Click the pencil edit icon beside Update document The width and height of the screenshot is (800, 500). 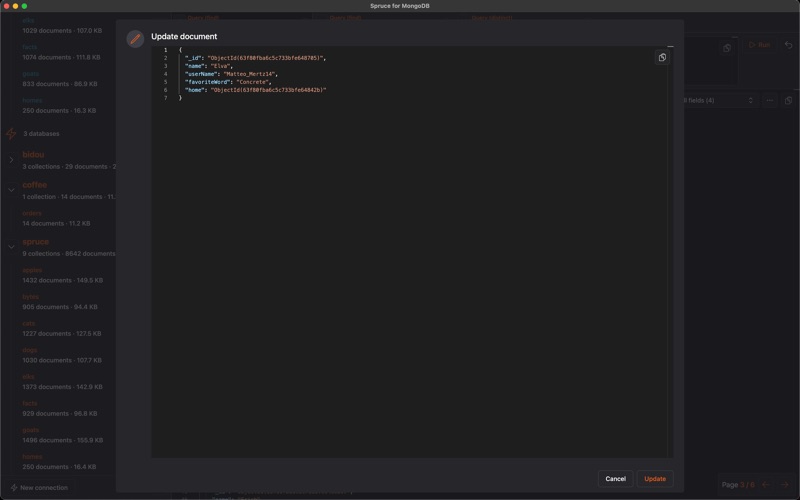[135, 39]
